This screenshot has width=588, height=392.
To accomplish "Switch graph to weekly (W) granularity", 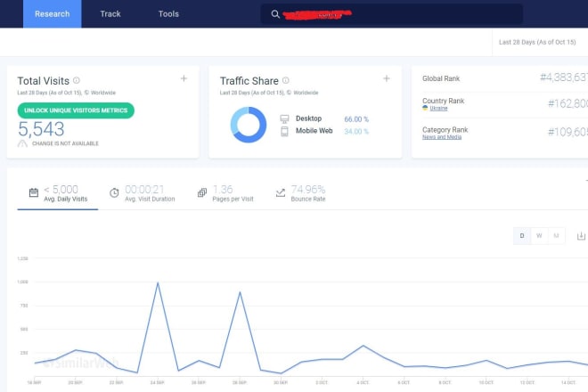I will [x=539, y=235].
